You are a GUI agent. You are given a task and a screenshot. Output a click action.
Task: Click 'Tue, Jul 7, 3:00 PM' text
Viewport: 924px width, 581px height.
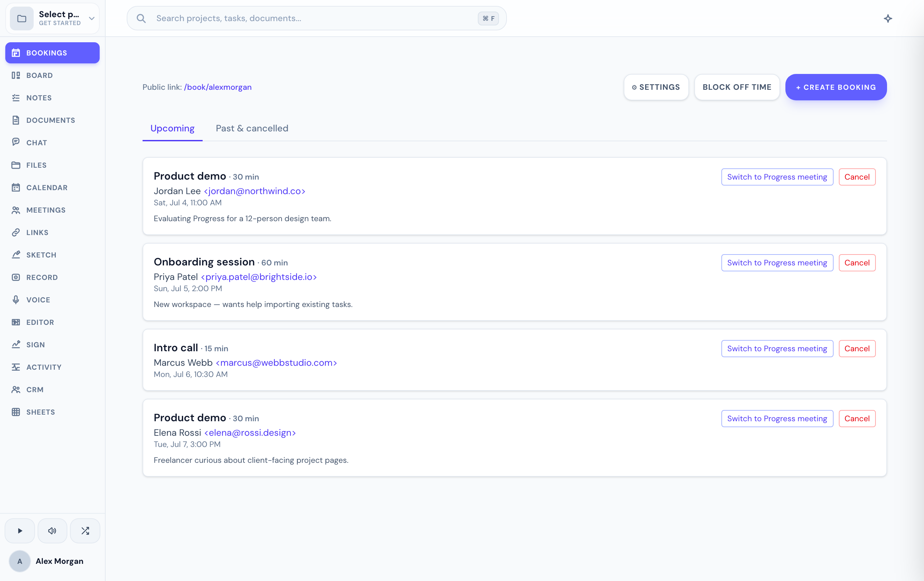click(187, 444)
